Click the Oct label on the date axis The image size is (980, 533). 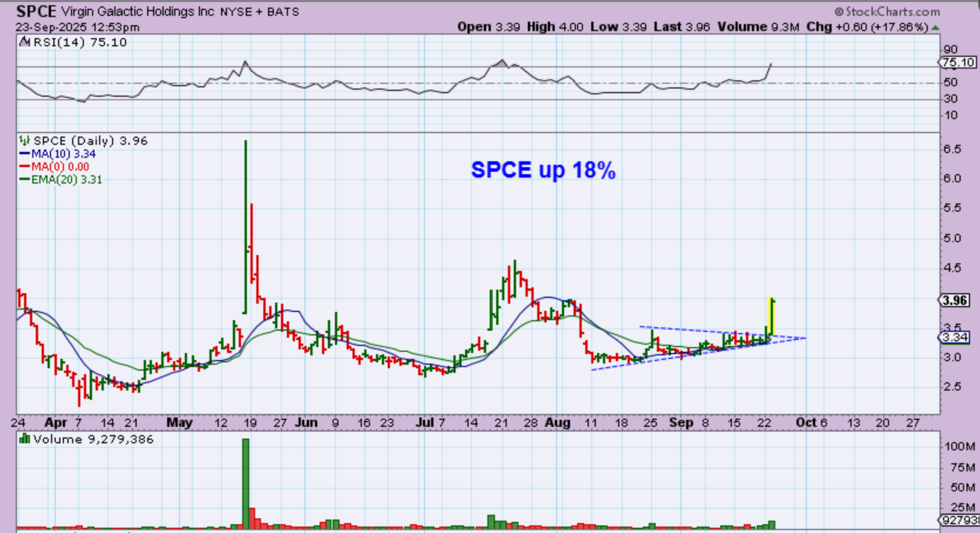tap(805, 423)
